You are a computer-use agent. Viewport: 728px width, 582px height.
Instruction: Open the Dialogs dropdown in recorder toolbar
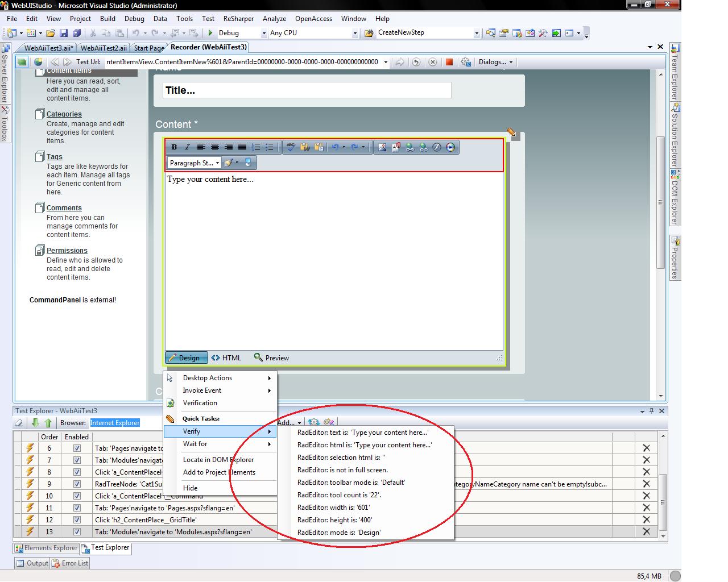[x=495, y=62]
